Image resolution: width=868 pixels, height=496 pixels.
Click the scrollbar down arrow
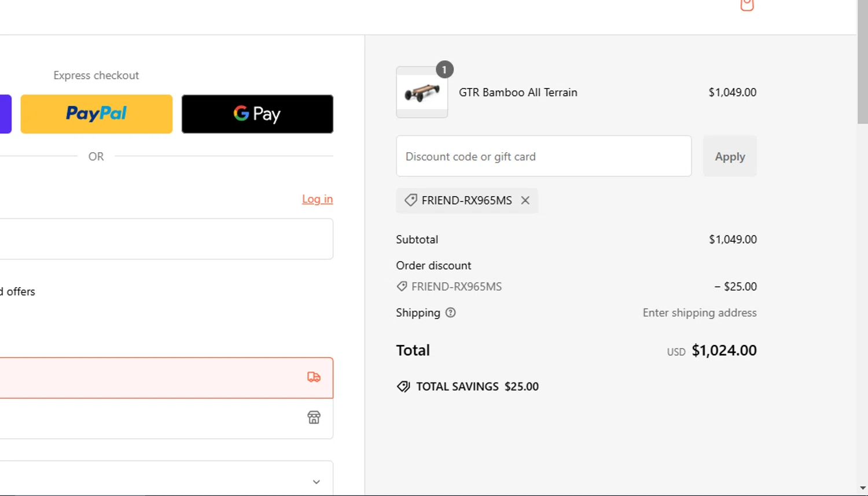pyautogui.click(x=862, y=488)
